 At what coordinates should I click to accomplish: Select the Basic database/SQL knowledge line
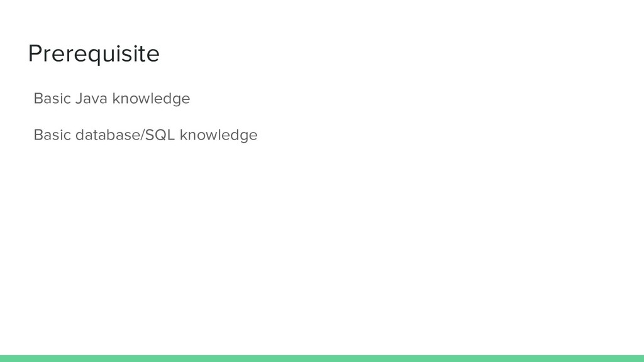point(145,135)
